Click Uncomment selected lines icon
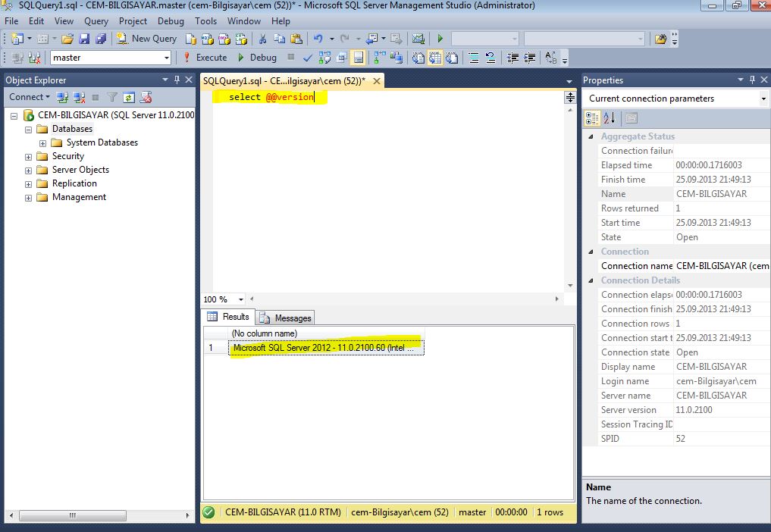771x532 pixels. [490, 58]
